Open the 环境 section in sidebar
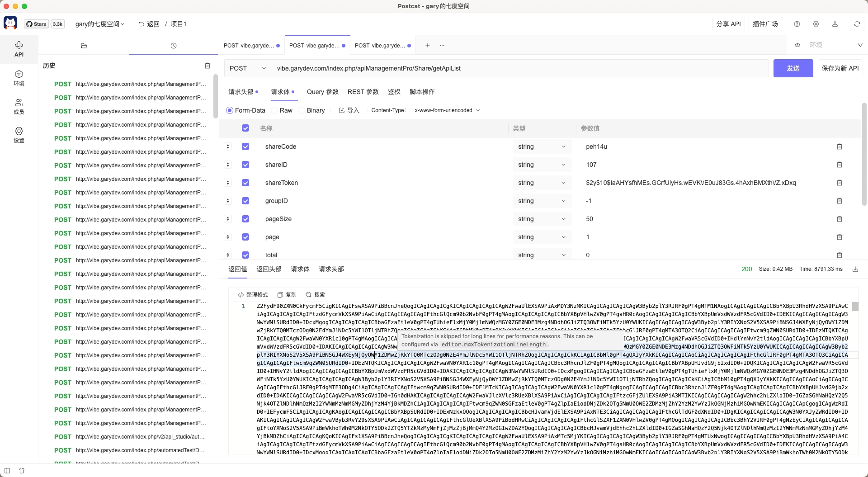868x477 pixels. [x=19, y=78]
